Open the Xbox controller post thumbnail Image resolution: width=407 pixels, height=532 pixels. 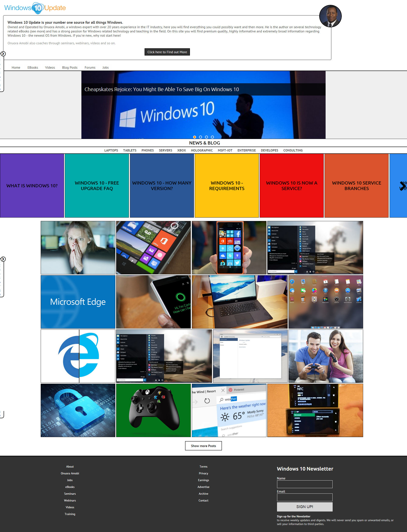pyautogui.click(x=153, y=410)
